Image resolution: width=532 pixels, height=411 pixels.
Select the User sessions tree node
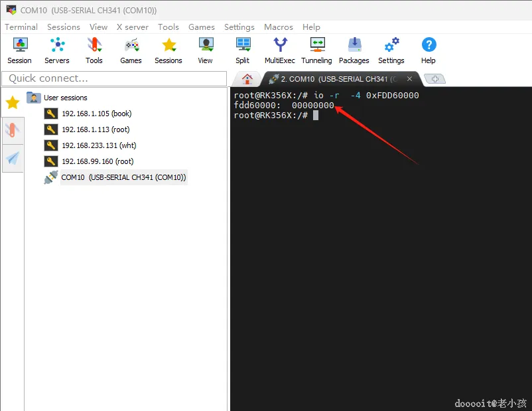pos(66,98)
